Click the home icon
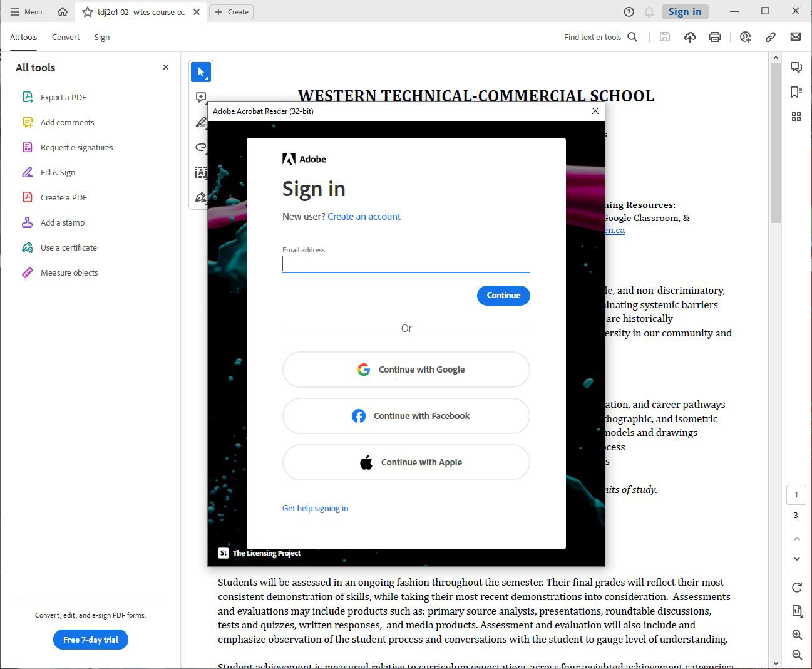 click(x=63, y=11)
